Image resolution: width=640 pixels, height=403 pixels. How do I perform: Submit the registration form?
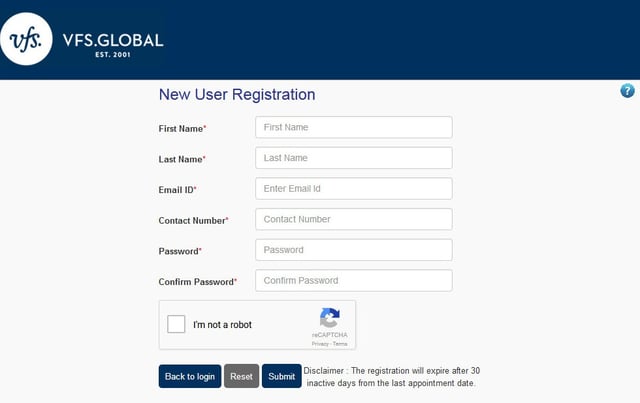pyautogui.click(x=282, y=376)
